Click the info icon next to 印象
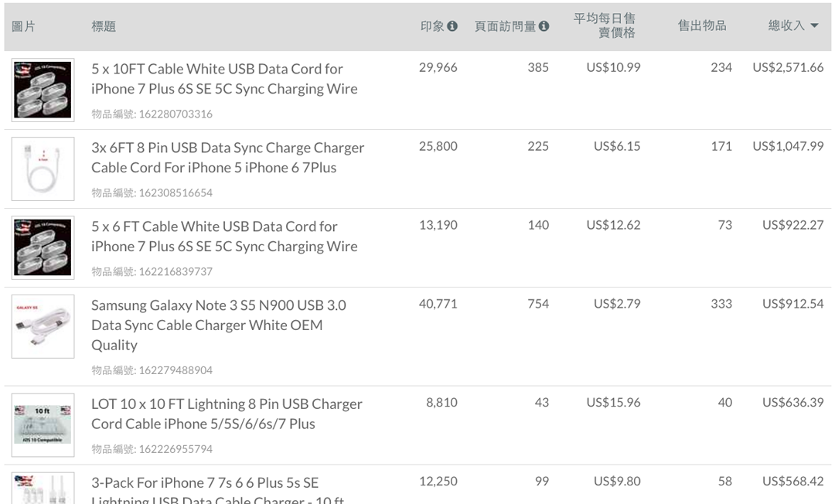835x504 pixels. [x=452, y=26]
